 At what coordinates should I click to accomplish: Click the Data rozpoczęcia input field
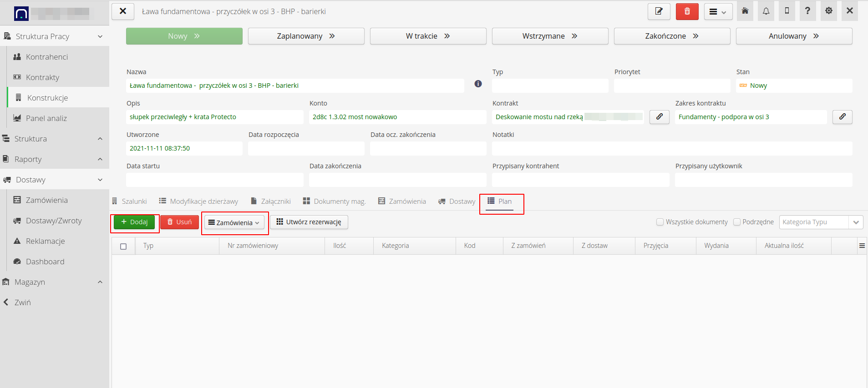[306, 148]
